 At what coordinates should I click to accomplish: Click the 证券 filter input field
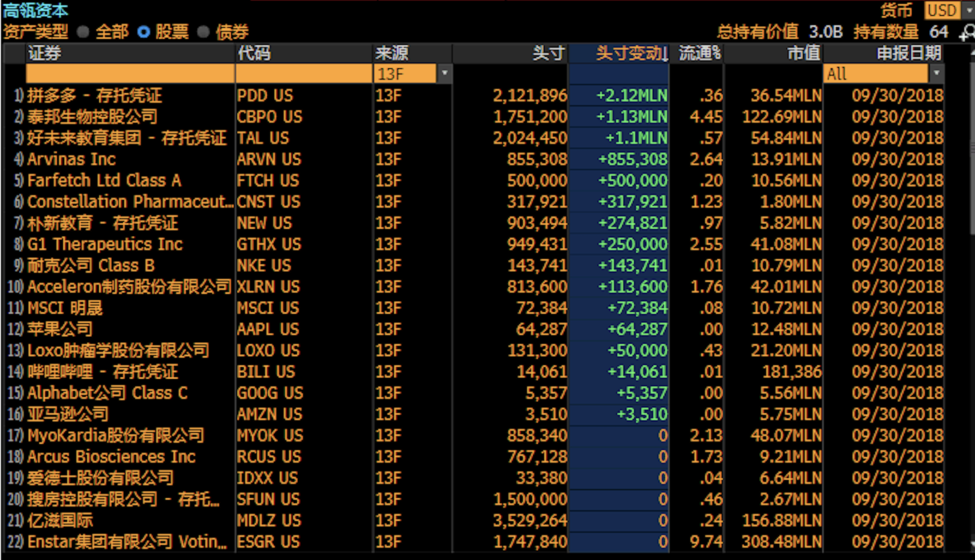point(130,74)
